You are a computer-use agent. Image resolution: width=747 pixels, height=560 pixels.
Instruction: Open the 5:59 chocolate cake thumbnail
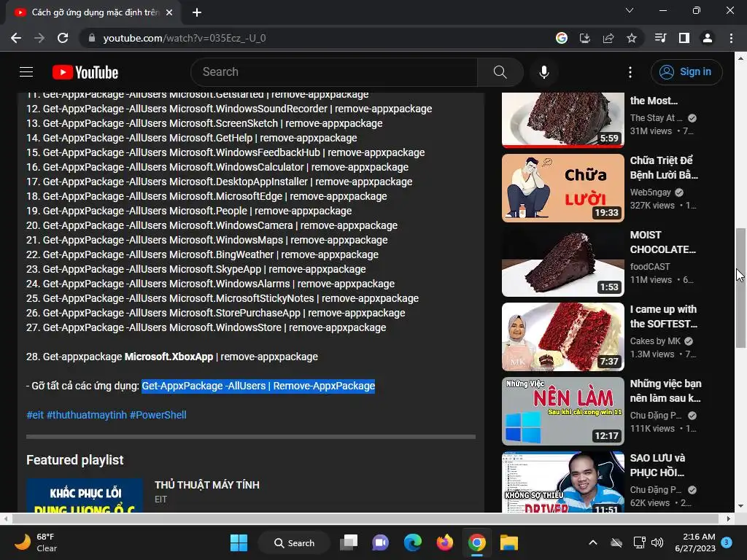point(563,120)
